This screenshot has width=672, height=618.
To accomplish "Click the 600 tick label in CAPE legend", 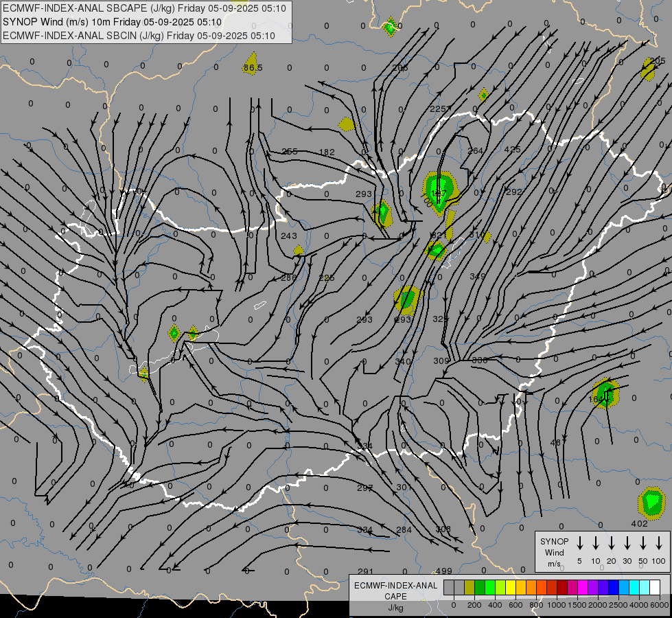I will 515,605.
